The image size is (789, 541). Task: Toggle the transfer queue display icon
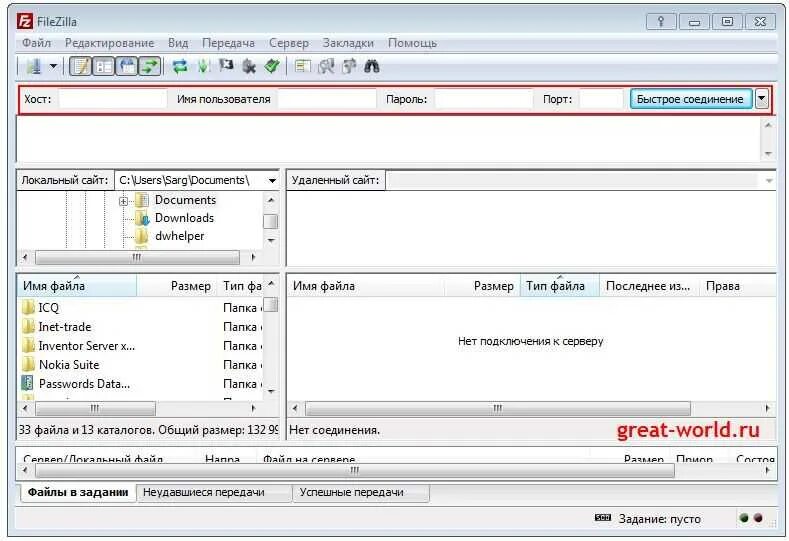pyautogui.click(x=149, y=66)
